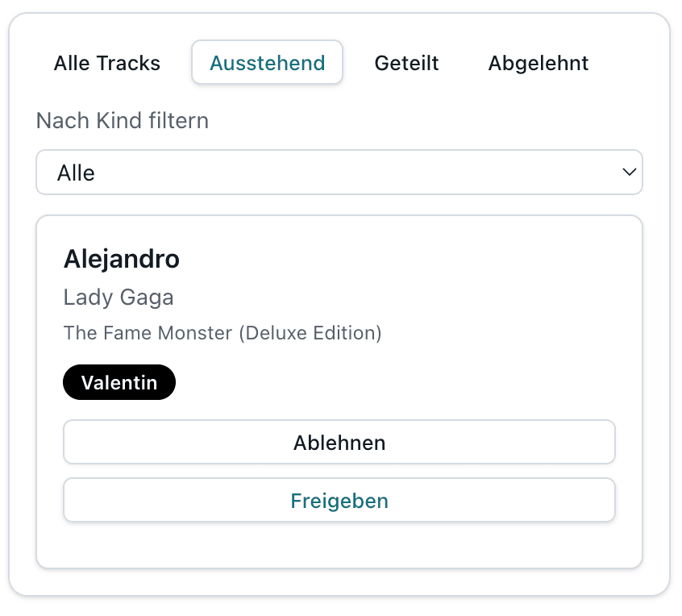The width and height of the screenshot is (682, 616).
Task: Switch to the Alle Tracks tab
Action: coord(107,63)
